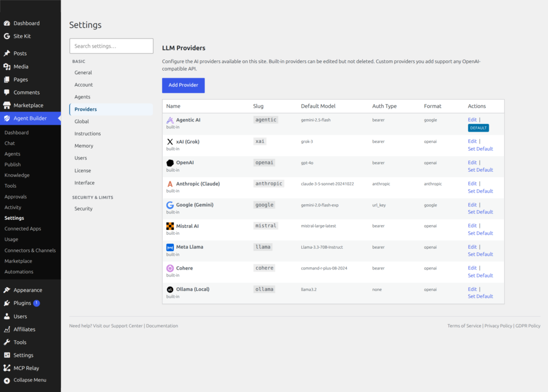Click the Site Kit G icon
Viewport: 548px width, 392px height.
[7, 36]
